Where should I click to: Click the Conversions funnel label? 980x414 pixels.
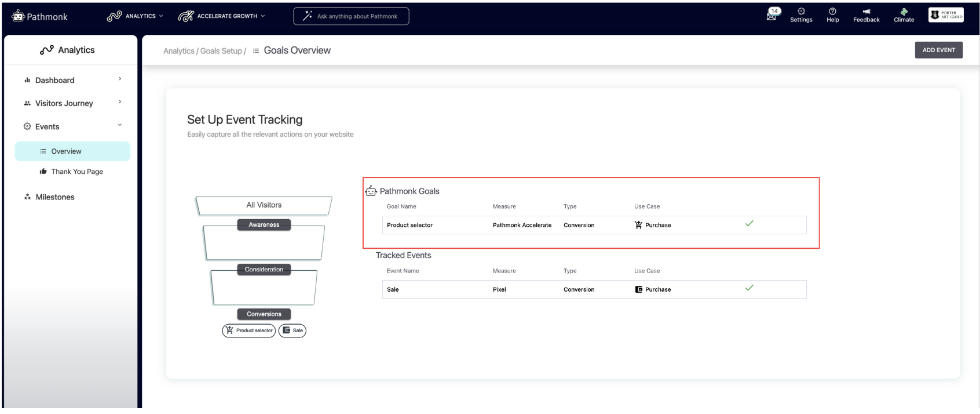coord(264,314)
